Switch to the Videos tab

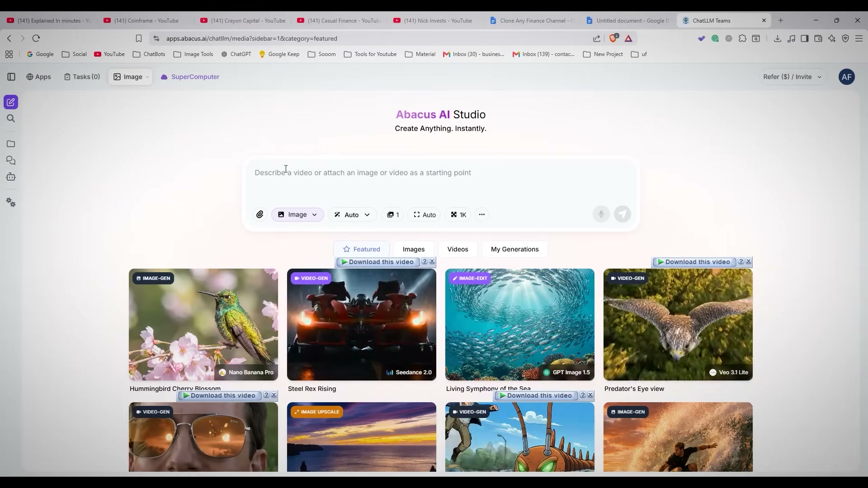click(x=458, y=249)
